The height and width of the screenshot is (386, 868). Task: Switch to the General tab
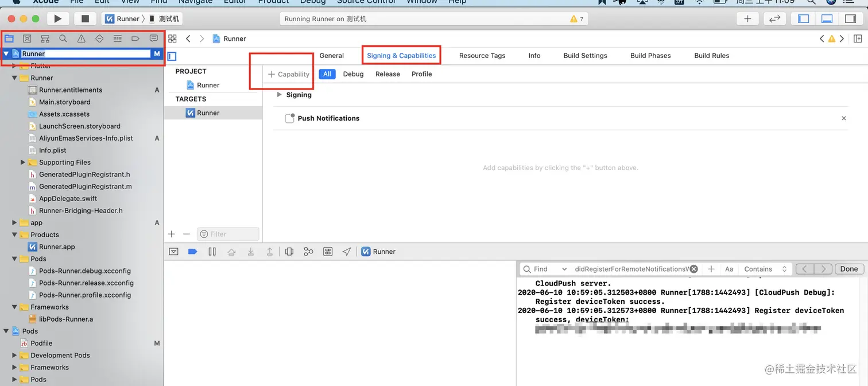point(332,56)
